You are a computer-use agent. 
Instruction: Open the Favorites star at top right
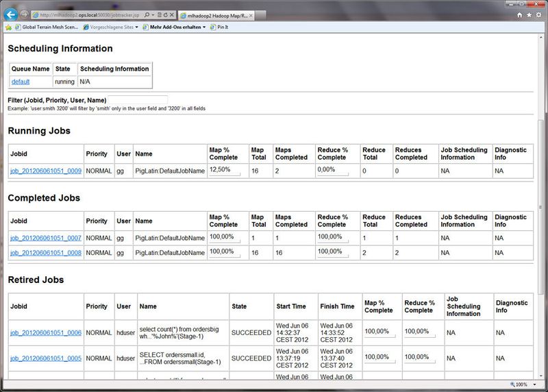529,15
